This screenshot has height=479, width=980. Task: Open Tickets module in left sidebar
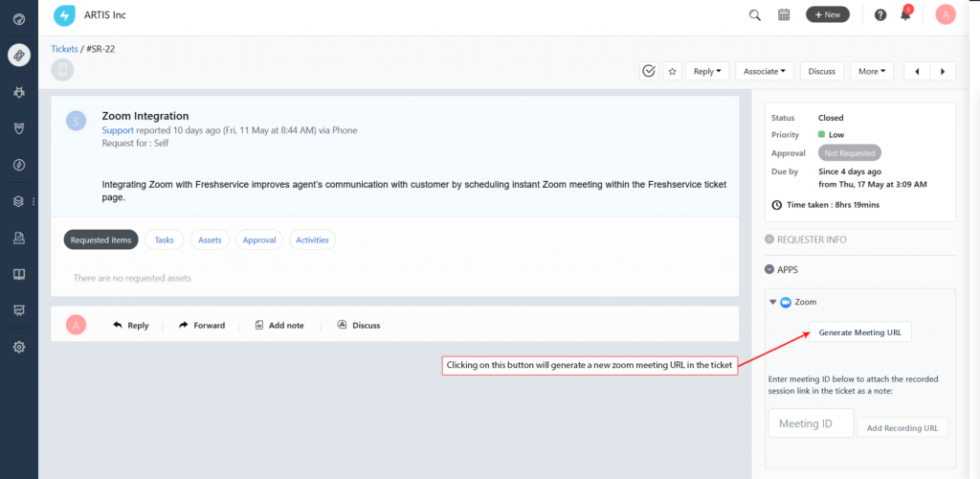(18, 55)
